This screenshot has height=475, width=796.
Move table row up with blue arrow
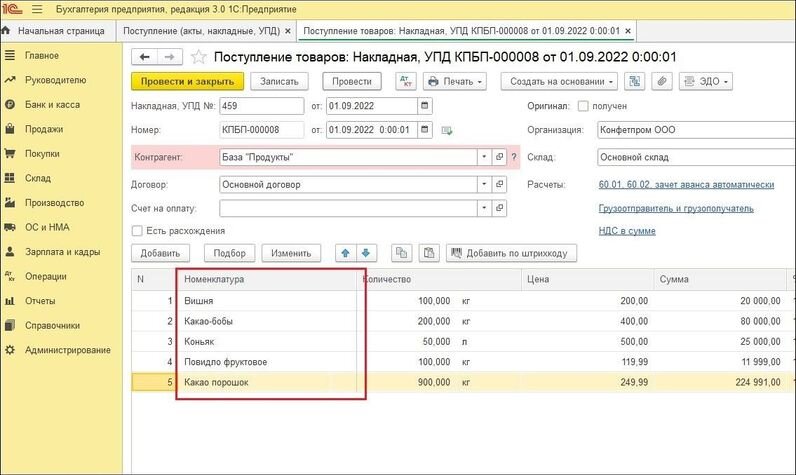tap(346, 253)
